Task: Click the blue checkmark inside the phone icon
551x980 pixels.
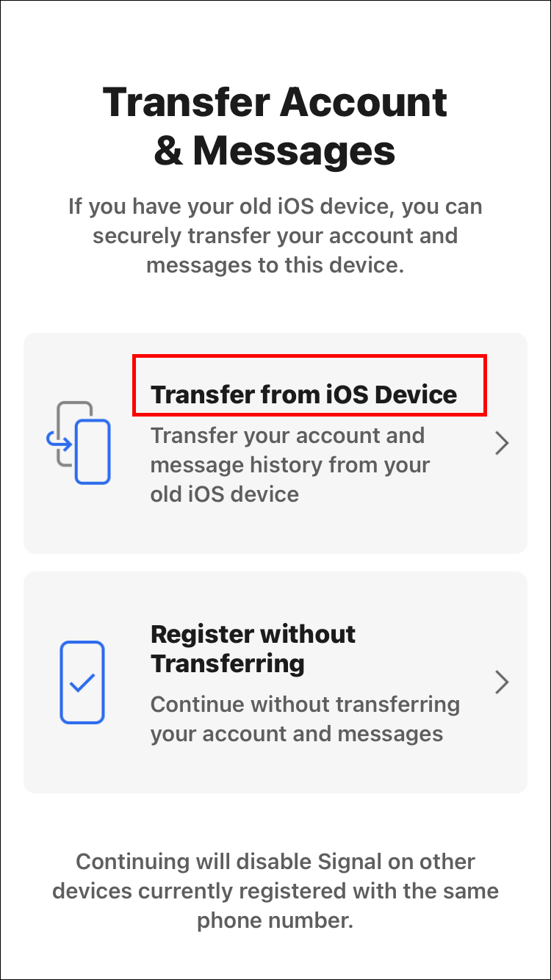Action: point(82,683)
